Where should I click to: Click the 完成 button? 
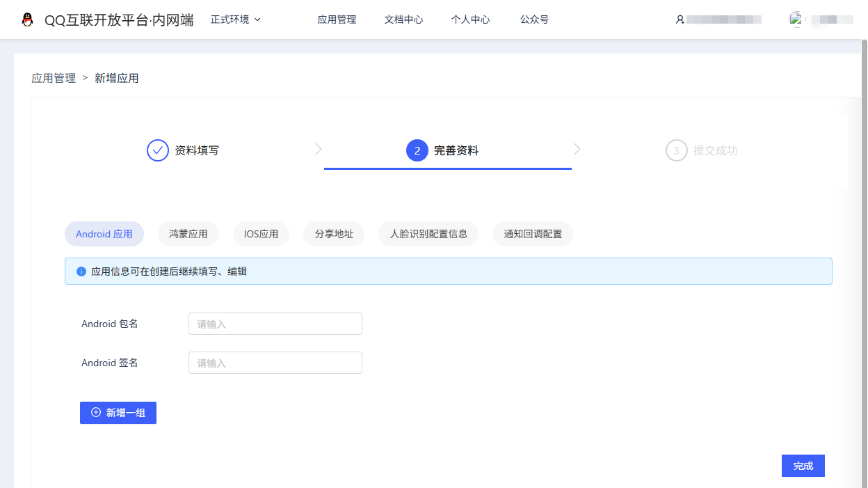[x=803, y=466]
